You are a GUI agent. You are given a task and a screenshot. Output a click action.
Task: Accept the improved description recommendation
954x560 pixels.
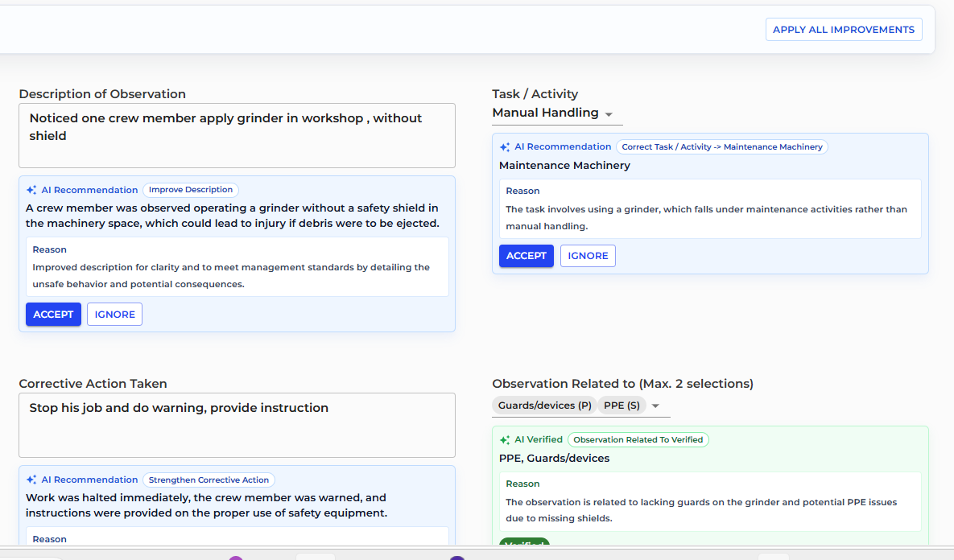(x=53, y=315)
